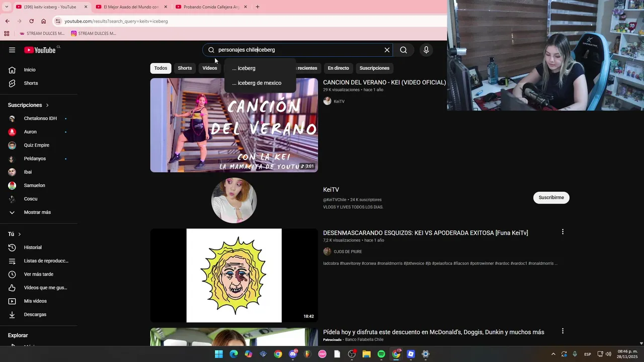Expand the Tú section arrow
644x362 pixels.
20,234
